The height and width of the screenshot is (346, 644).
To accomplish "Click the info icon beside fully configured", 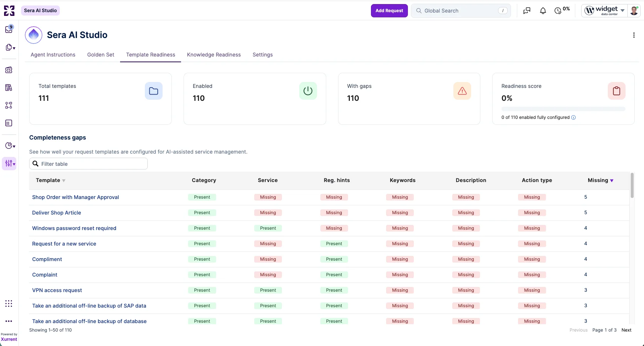I will (x=573, y=117).
